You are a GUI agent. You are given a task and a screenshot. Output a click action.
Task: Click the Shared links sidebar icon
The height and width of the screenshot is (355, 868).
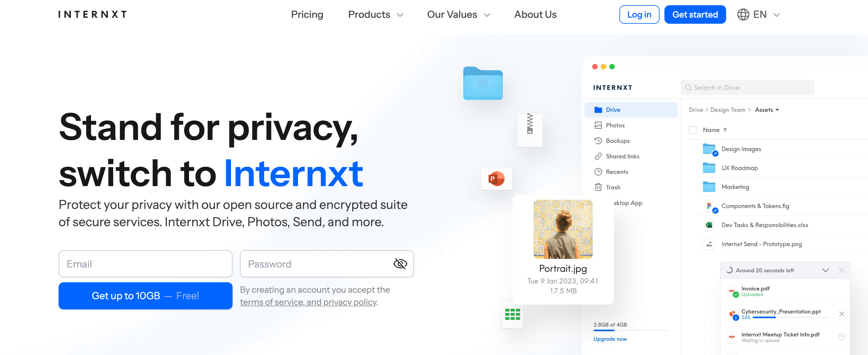598,157
